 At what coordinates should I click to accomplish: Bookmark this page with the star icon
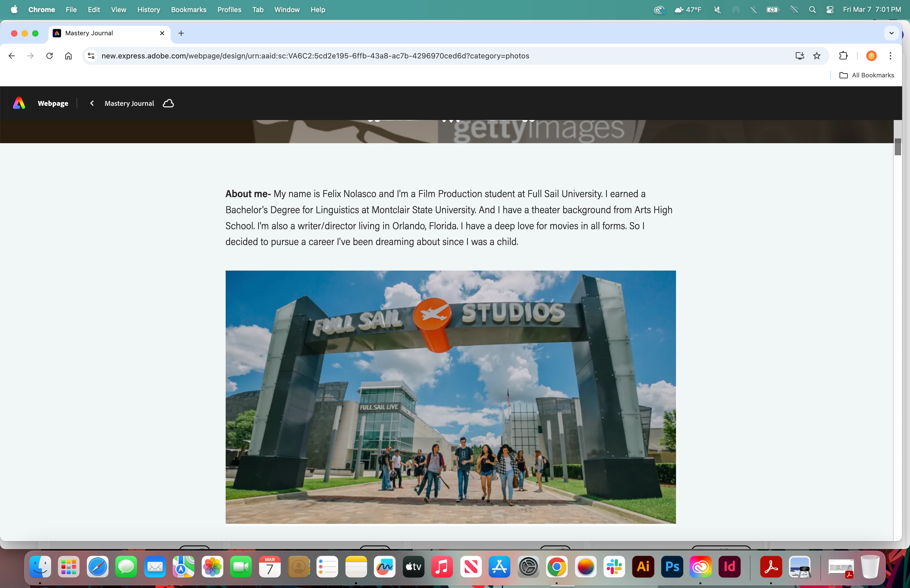[x=817, y=56]
